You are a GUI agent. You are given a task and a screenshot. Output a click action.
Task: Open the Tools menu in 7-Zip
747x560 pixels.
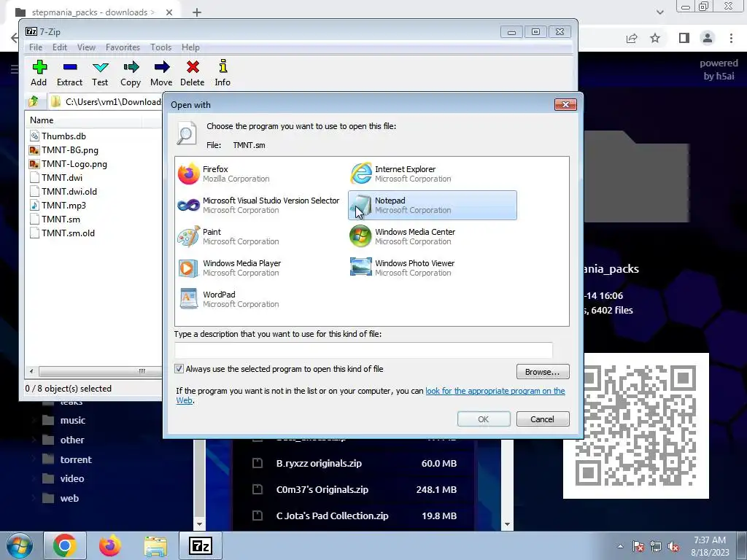click(x=160, y=47)
